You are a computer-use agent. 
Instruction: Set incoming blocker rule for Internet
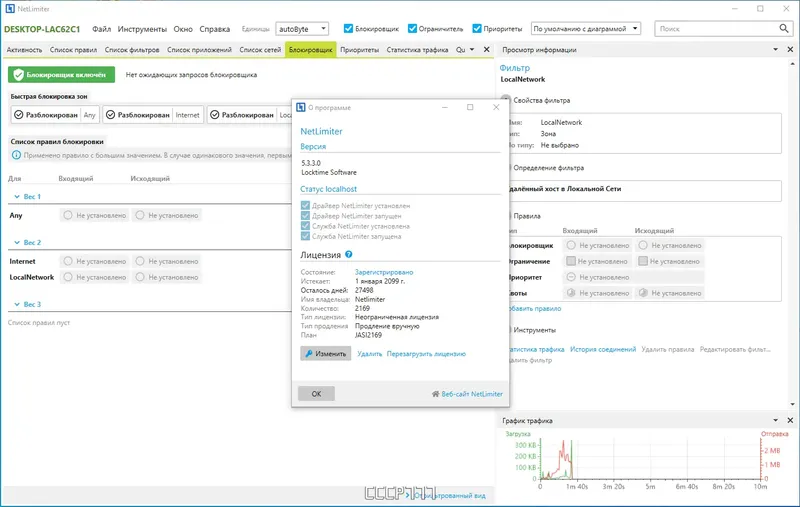point(95,261)
